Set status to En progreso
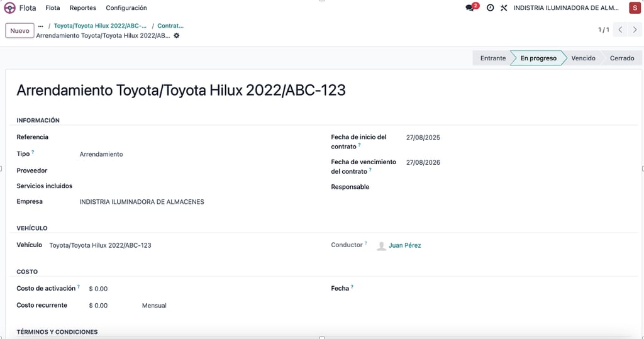Viewport: 644px width, 339px height. tap(538, 58)
